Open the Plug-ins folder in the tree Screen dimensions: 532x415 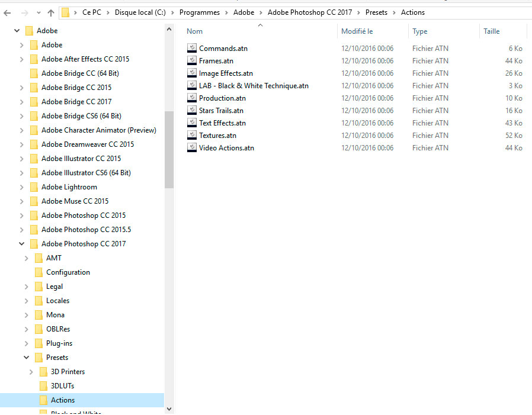pos(59,343)
